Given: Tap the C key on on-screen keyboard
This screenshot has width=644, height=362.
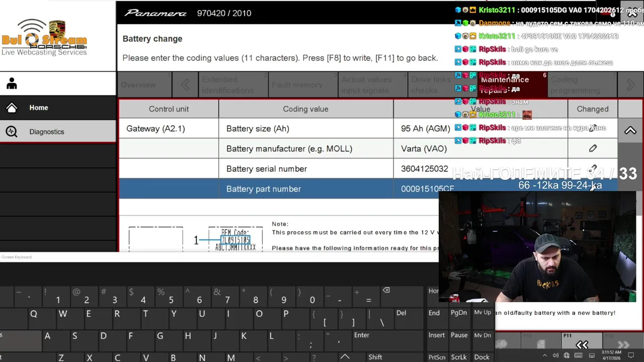Looking at the screenshot, I should click(117, 357).
